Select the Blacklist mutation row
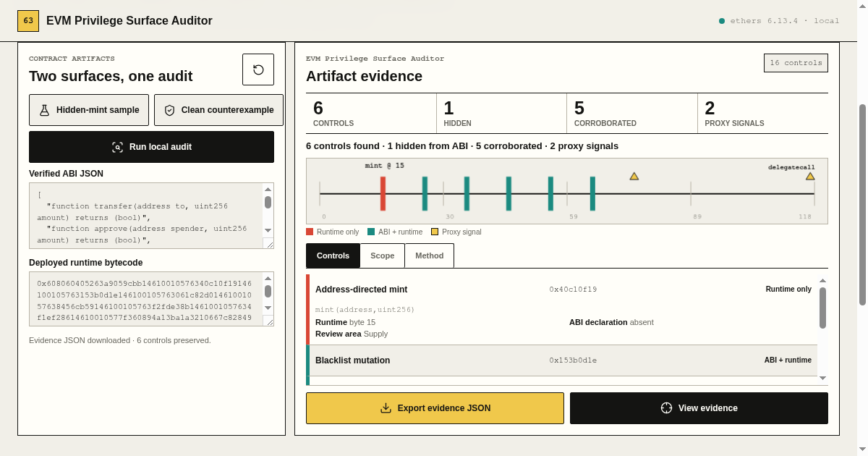868x456 pixels. click(562, 360)
